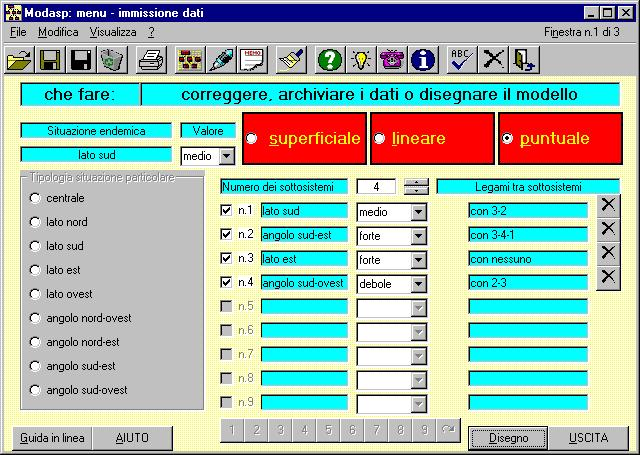Click the open folder toolbar icon
The height and width of the screenshot is (455, 640).
tap(19, 60)
